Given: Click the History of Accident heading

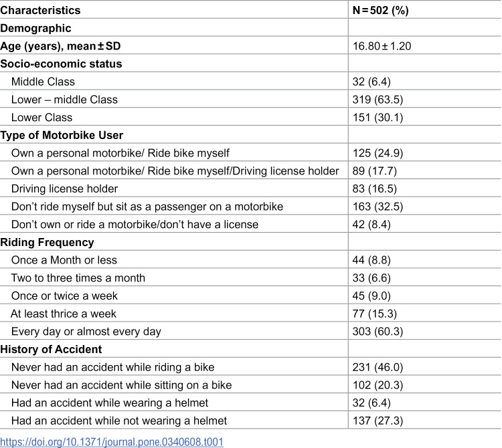Looking at the screenshot, I should [x=51, y=349].
